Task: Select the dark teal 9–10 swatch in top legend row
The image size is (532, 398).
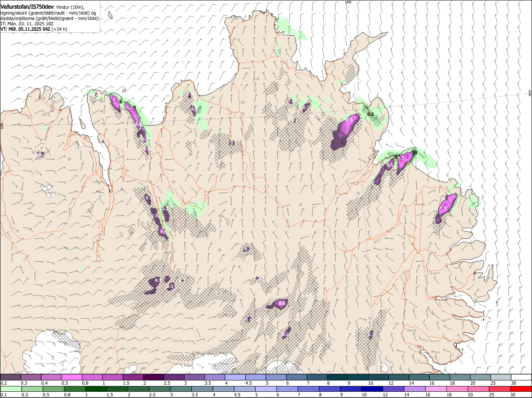Action: (x=358, y=377)
